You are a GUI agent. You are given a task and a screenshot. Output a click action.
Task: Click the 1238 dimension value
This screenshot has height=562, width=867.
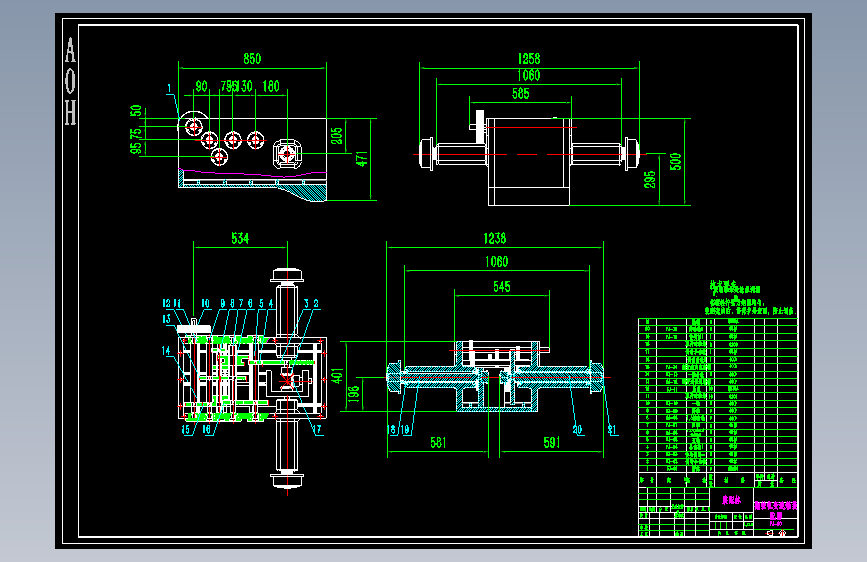[495, 238]
